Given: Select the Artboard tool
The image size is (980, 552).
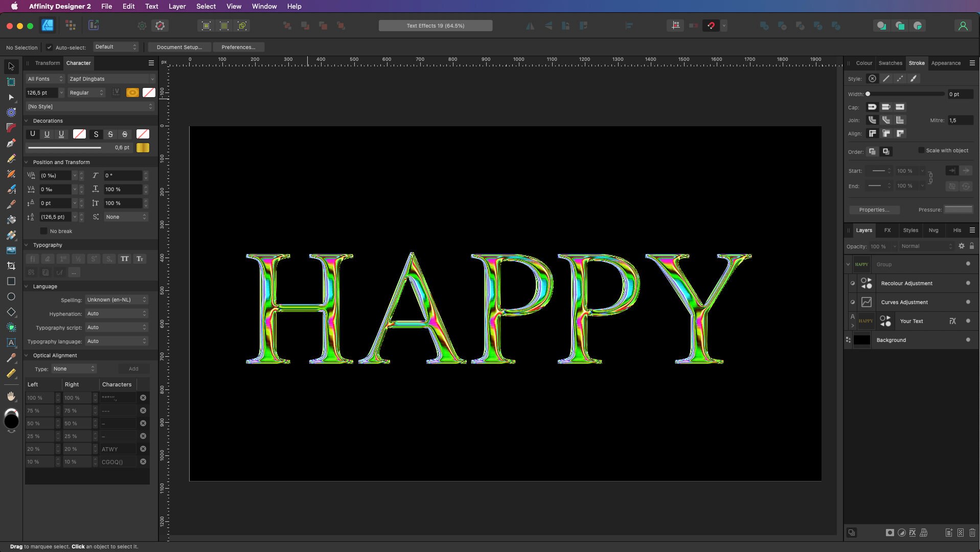Looking at the screenshot, I should pos(11,82).
